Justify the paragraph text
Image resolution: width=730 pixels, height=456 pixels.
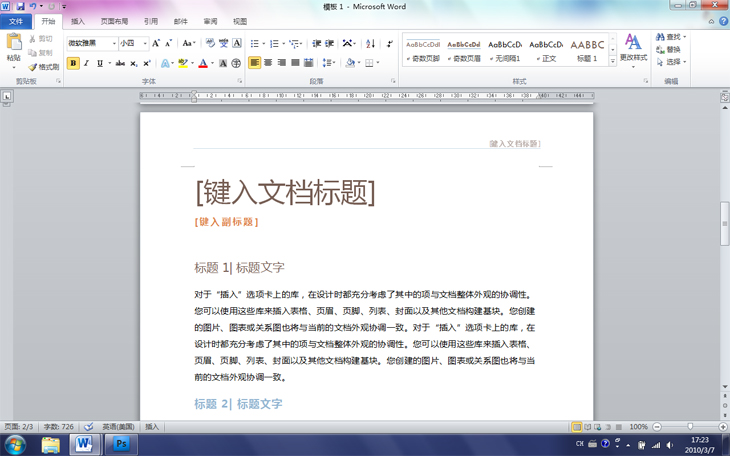coord(295,62)
